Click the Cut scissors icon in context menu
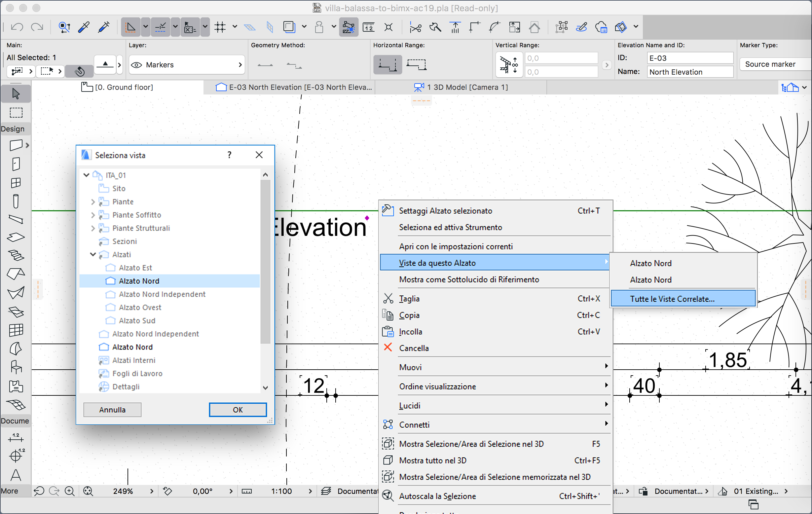Image resolution: width=812 pixels, height=514 pixels. tap(388, 299)
